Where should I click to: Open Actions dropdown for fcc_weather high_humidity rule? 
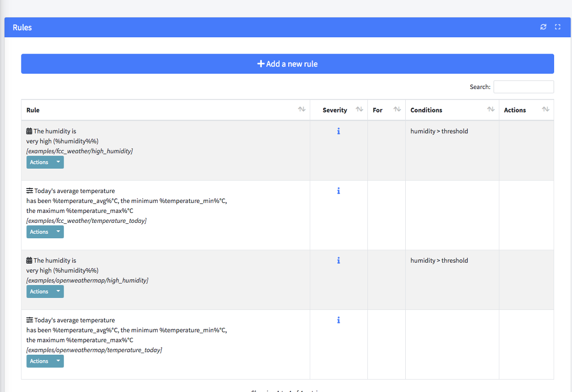click(x=45, y=162)
